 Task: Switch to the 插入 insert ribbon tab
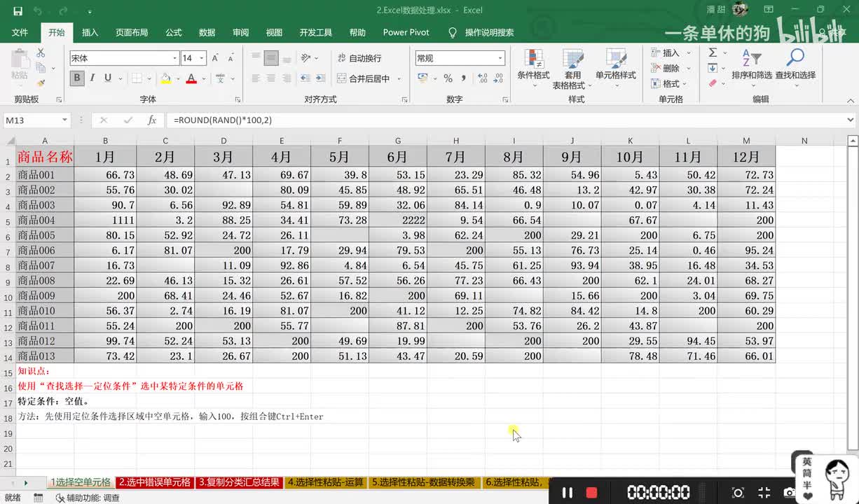[x=90, y=32]
